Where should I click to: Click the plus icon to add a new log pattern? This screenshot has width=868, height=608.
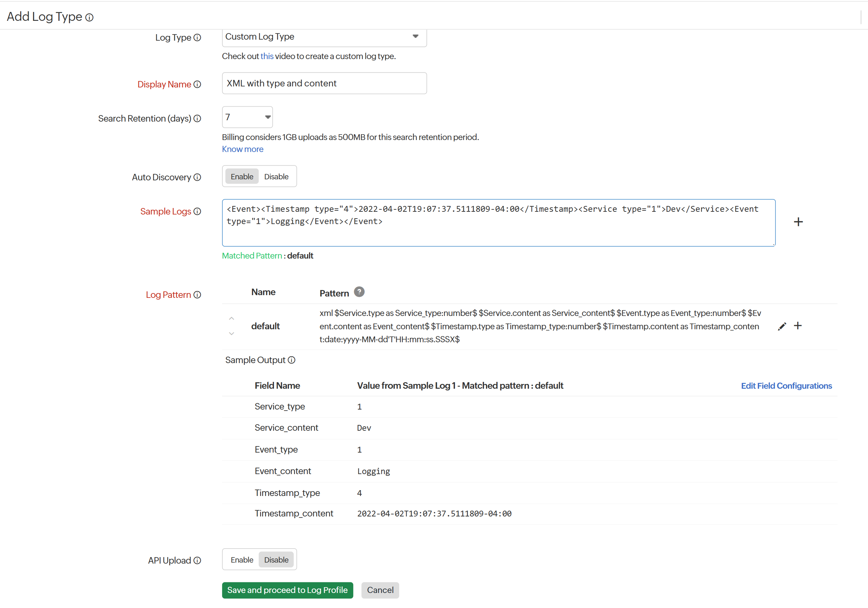pos(798,326)
